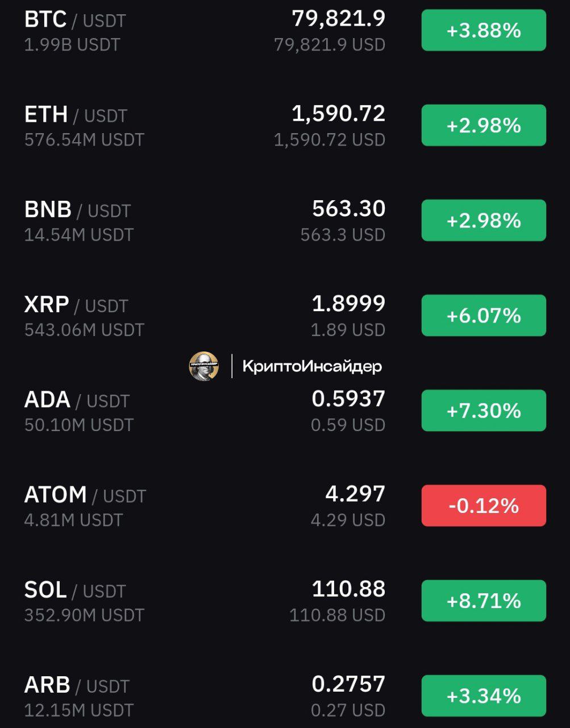This screenshot has width=570, height=728.
Task: Click the BTC price 79,821.9
Action: click(x=339, y=19)
